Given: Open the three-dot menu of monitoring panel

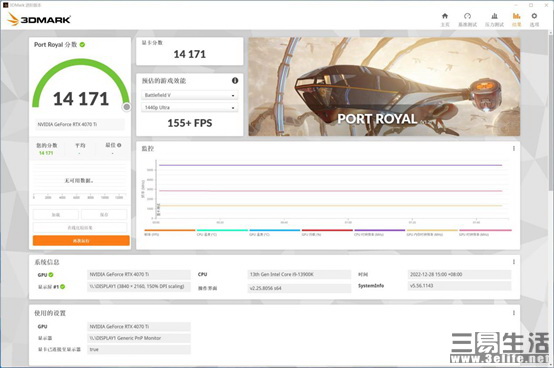Looking at the screenshot, I should point(514,149).
